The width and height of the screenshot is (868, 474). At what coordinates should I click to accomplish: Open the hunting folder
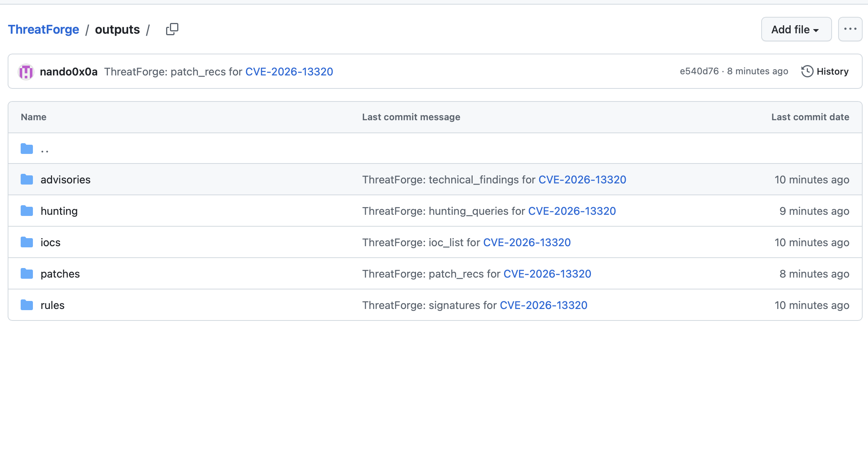pos(59,211)
